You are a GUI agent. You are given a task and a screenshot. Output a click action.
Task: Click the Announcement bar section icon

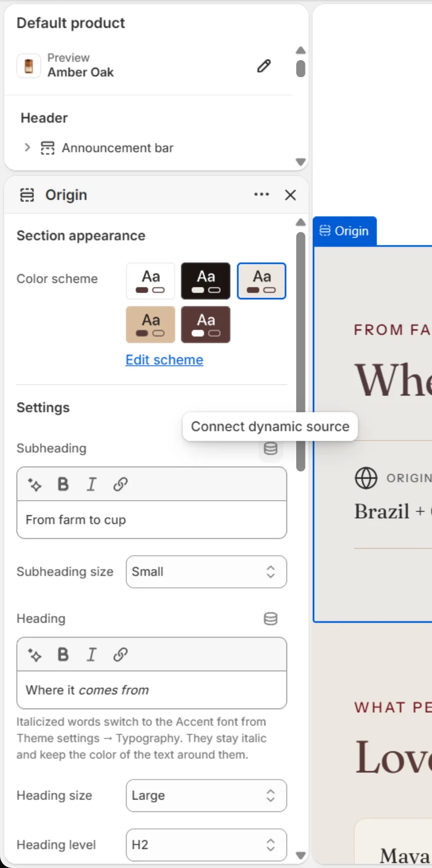(47, 148)
